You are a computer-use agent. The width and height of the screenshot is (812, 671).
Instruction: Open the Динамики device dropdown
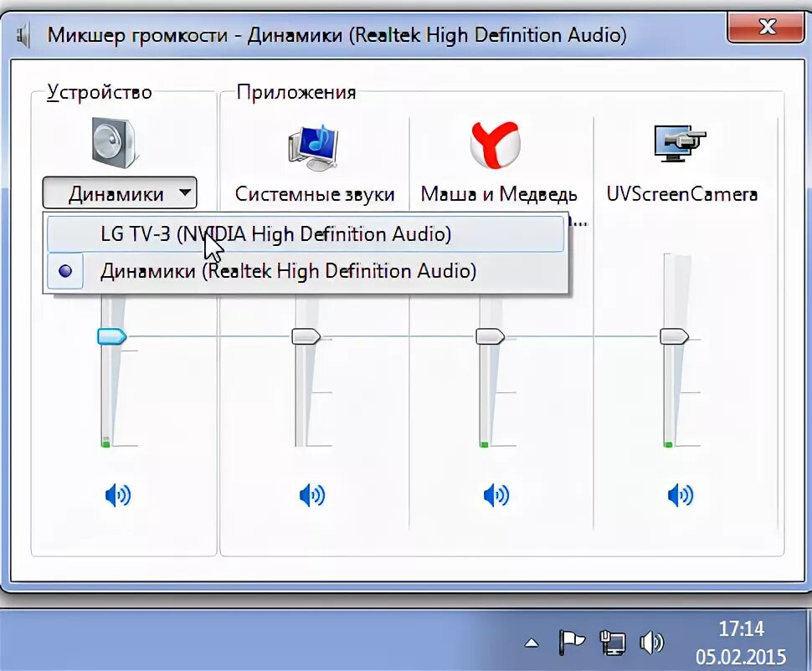point(120,193)
